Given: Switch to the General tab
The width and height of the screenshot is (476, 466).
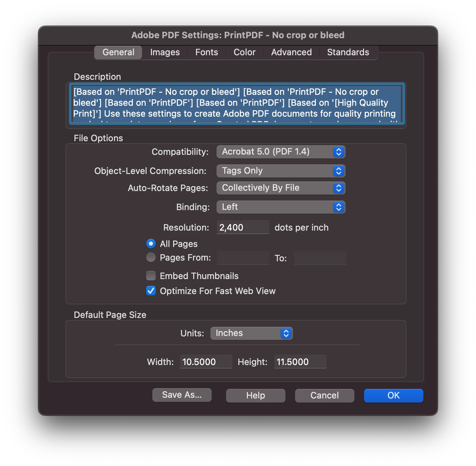Looking at the screenshot, I should click(x=118, y=52).
